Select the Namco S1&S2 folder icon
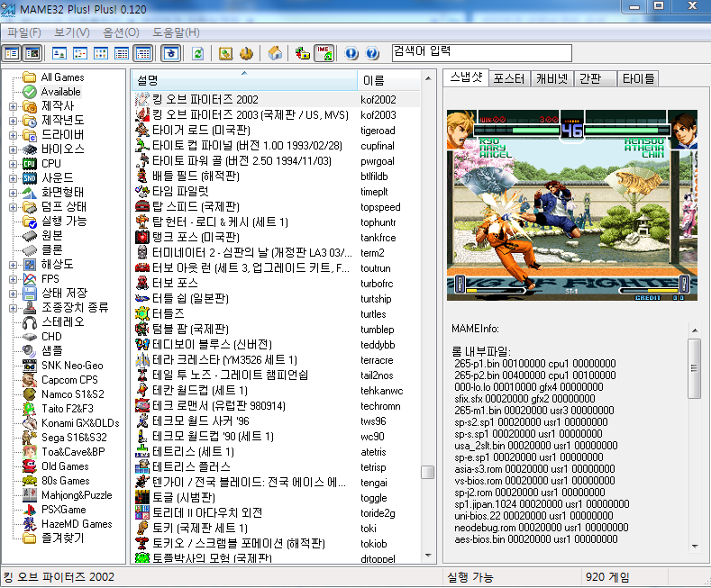Screen dimensions: 711x588 [x=30, y=394]
